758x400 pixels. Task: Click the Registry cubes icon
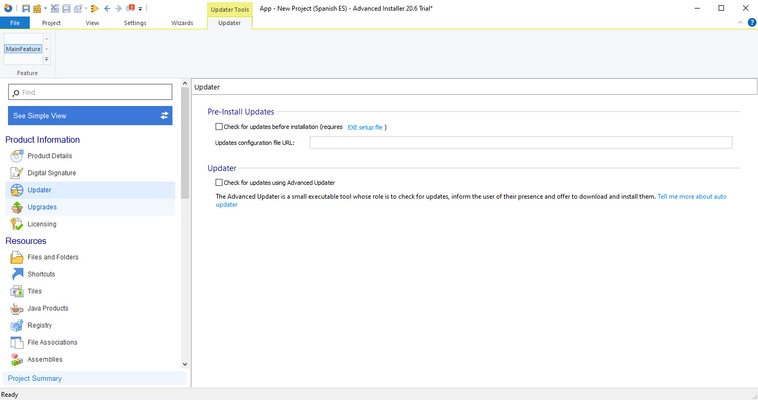point(17,325)
